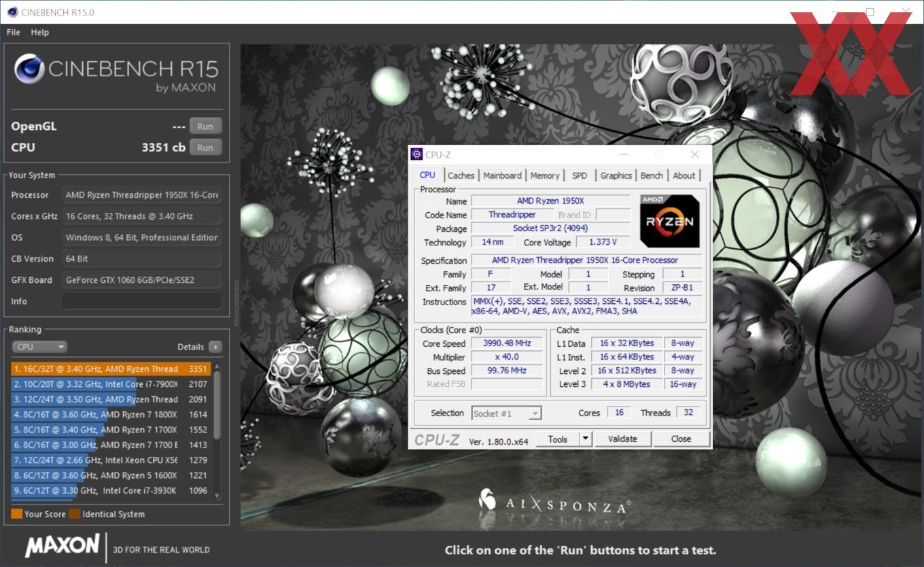This screenshot has width=924, height=567.
Task: Click the Bus Speed value 99.76 MHz
Action: 508,371
